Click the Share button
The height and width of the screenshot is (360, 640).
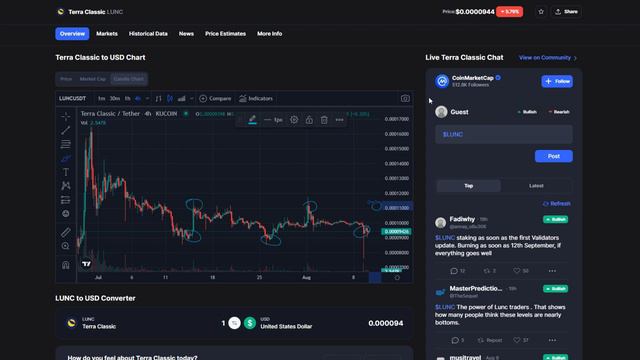click(566, 12)
